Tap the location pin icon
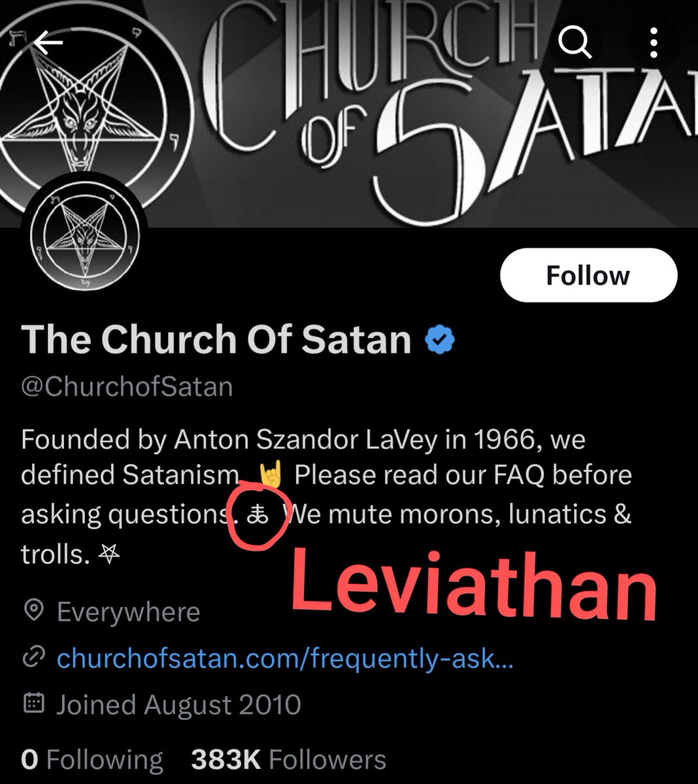Viewport: 698px width, 784px height. pyautogui.click(x=33, y=612)
